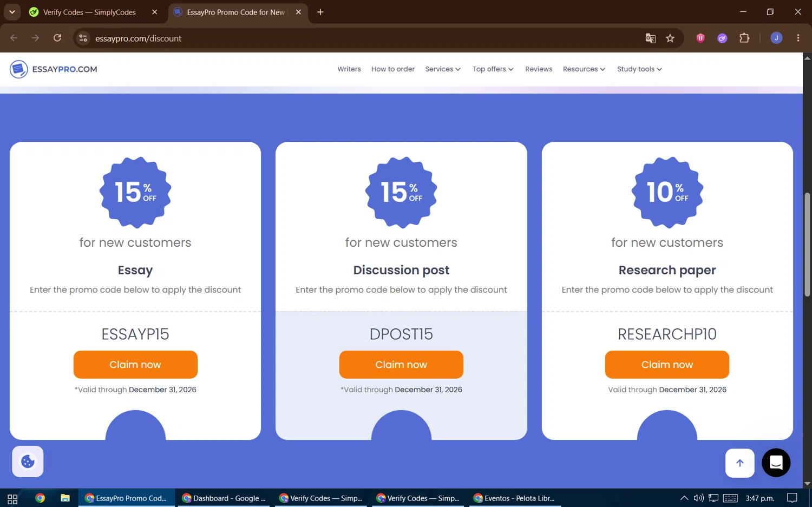Click the 10% OFF badge

tap(667, 192)
